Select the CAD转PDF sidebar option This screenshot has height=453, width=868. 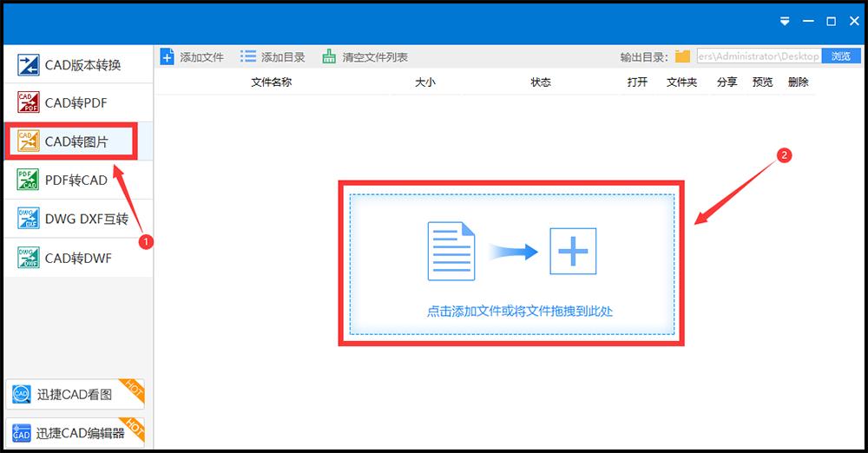pos(78,102)
